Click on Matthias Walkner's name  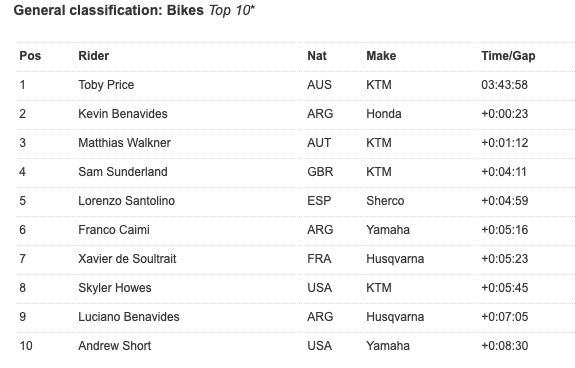point(124,143)
